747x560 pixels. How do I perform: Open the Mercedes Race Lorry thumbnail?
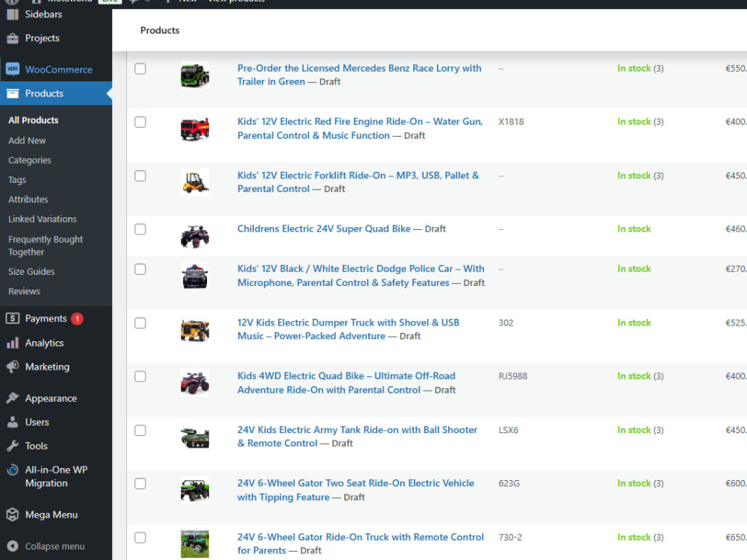pyautogui.click(x=195, y=75)
